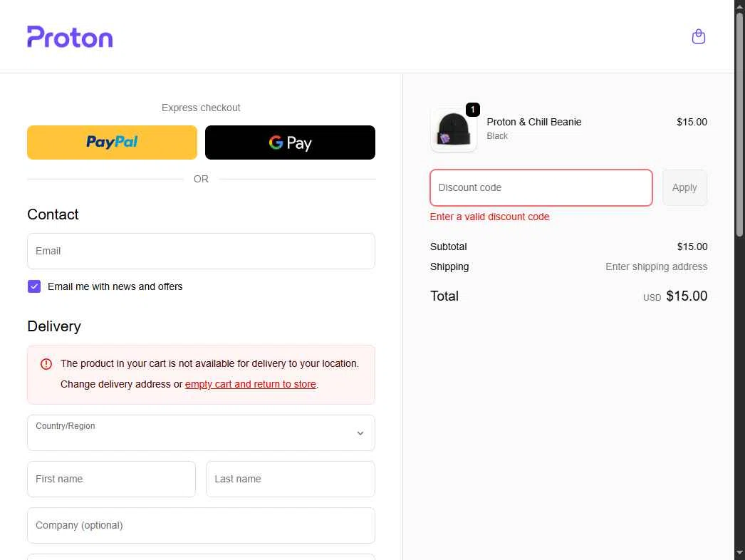The image size is (745, 560).
Task: Focus the Company (optional) field
Action: coord(201,525)
